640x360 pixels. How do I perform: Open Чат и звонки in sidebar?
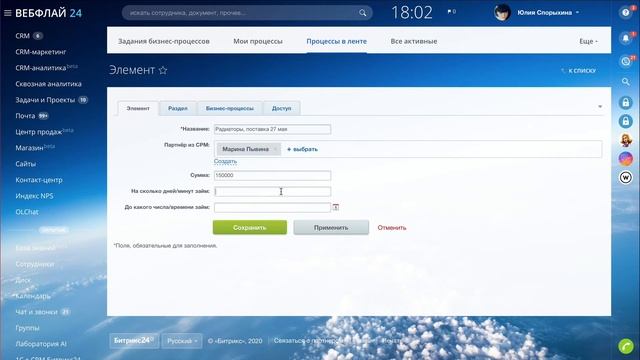[36, 312]
